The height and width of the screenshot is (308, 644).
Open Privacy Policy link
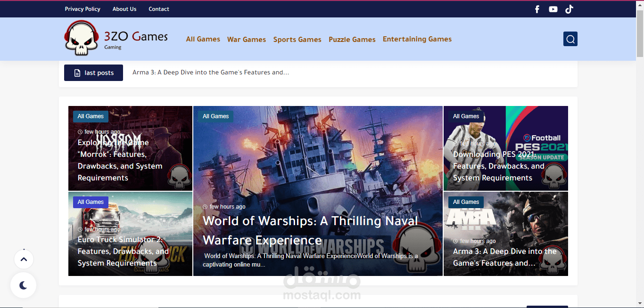point(83,9)
